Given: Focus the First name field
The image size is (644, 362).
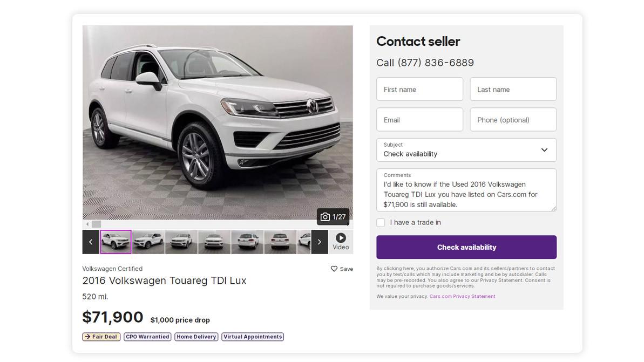Looking at the screenshot, I should [x=419, y=89].
